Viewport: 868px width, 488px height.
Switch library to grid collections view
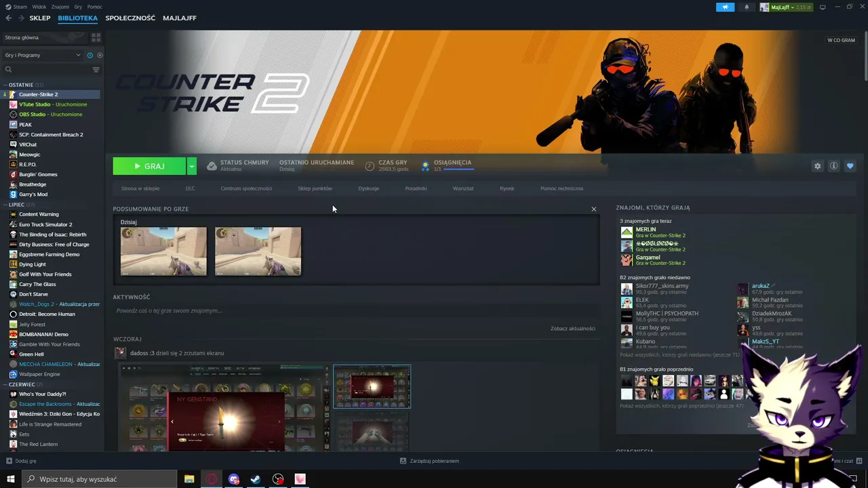[x=96, y=37]
